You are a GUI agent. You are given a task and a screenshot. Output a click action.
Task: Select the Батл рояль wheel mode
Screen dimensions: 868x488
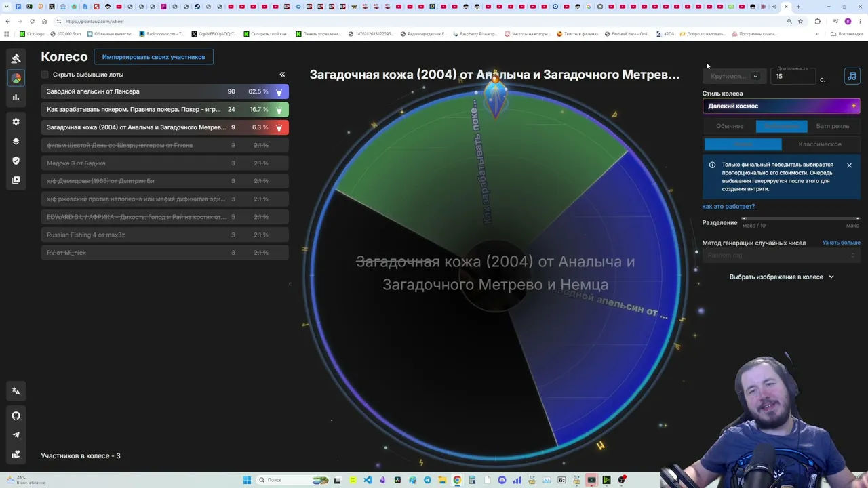pyautogui.click(x=833, y=126)
